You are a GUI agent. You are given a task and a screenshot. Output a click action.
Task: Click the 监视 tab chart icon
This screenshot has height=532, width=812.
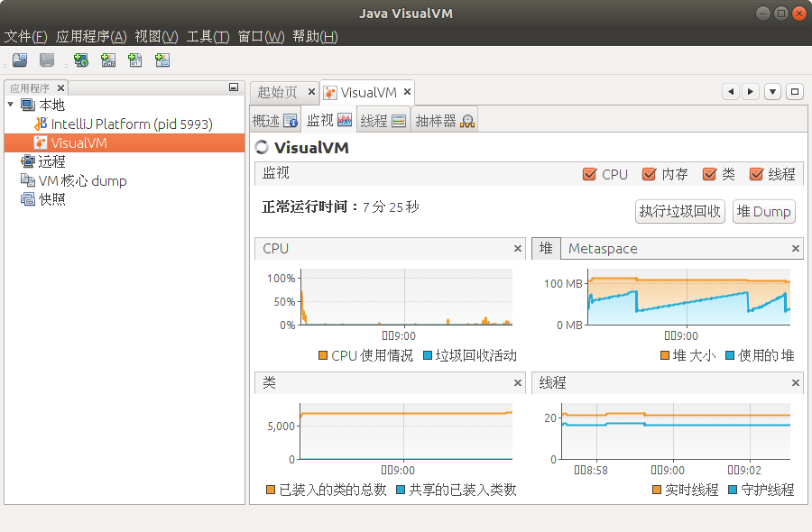click(345, 121)
